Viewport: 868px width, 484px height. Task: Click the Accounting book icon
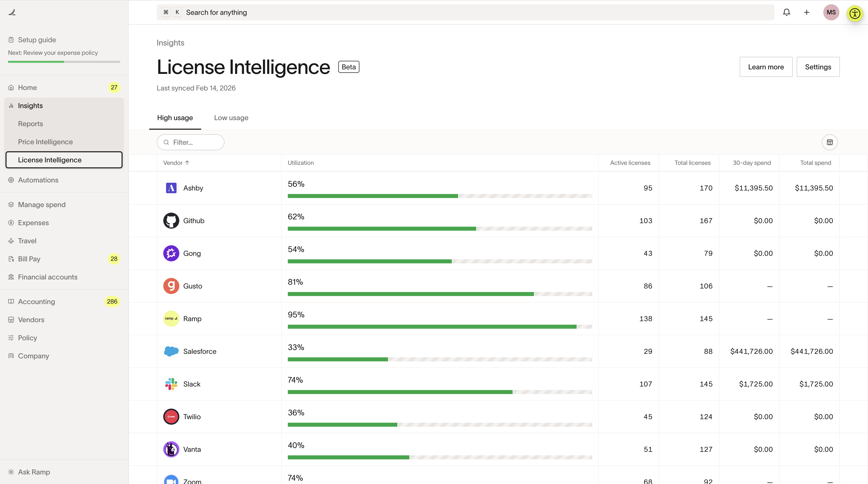[11, 301]
